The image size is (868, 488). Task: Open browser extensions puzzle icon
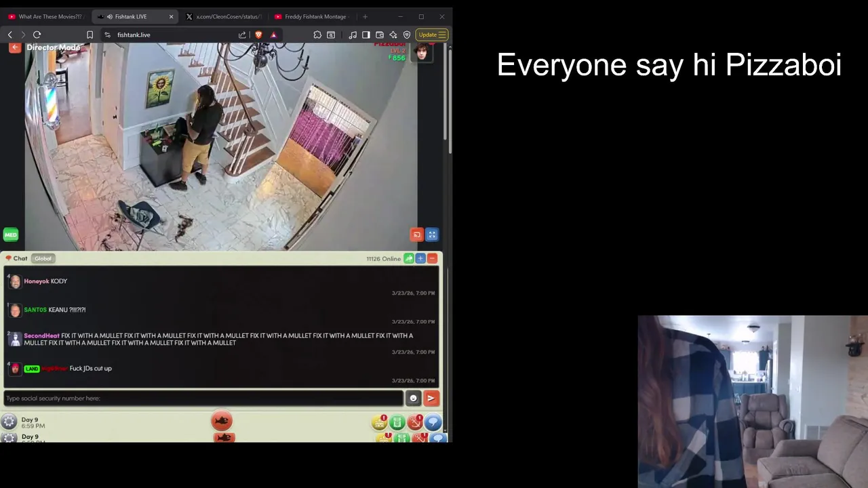pos(317,35)
